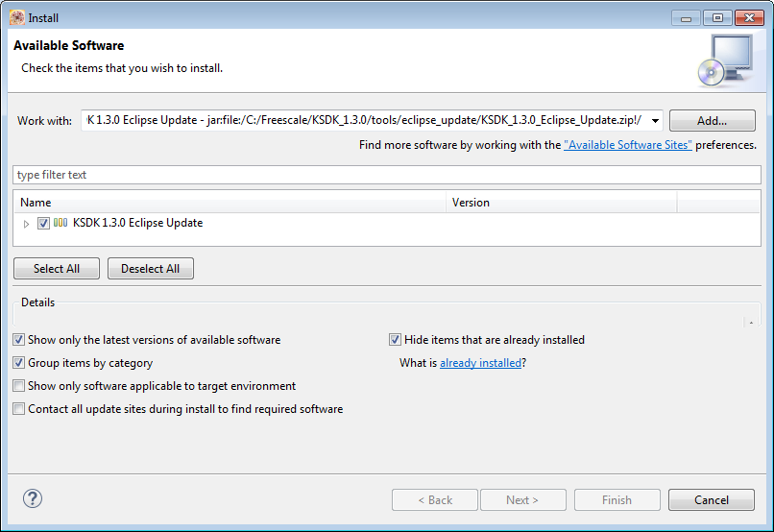Click the help question mark icon

[33, 498]
